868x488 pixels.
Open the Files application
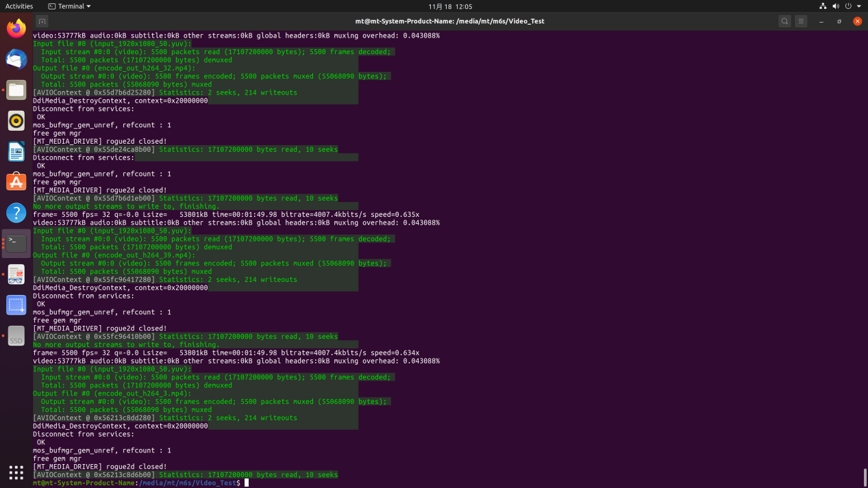pyautogui.click(x=16, y=90)
